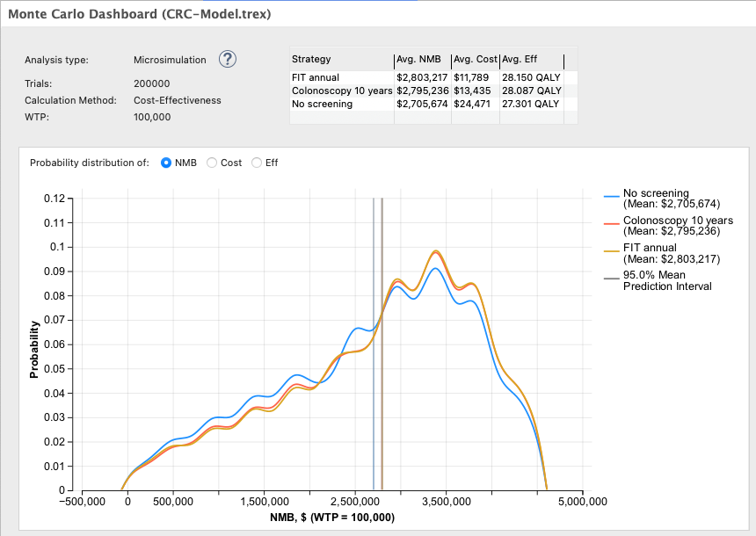Sort table by Avg. Cost column header
Image resolution: width=756 pixels, height=536 pixels.
pos(476,59)
